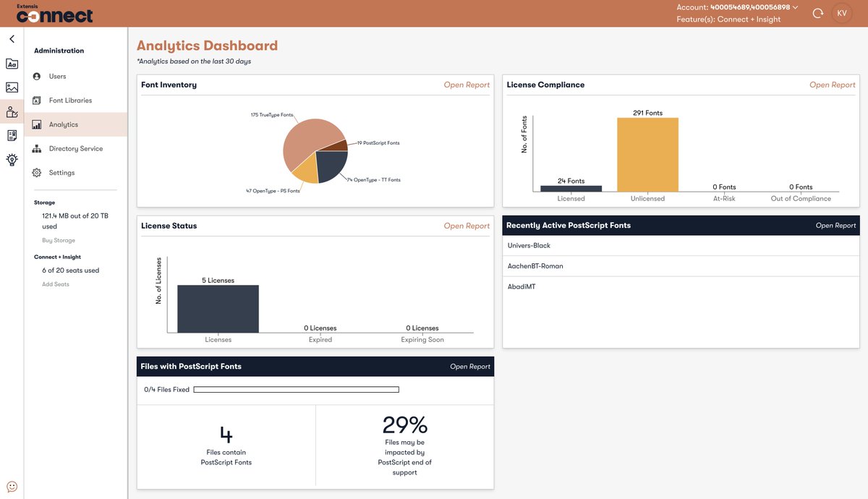Viewport: 868px width, 499px height.
Task: Open Settings menu item
Action: tap(75, 173)
